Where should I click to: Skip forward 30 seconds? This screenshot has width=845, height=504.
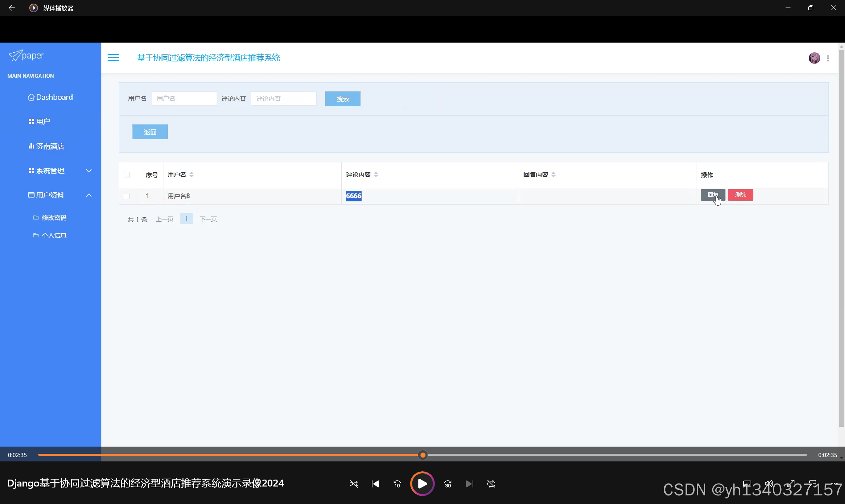(448, 484)
